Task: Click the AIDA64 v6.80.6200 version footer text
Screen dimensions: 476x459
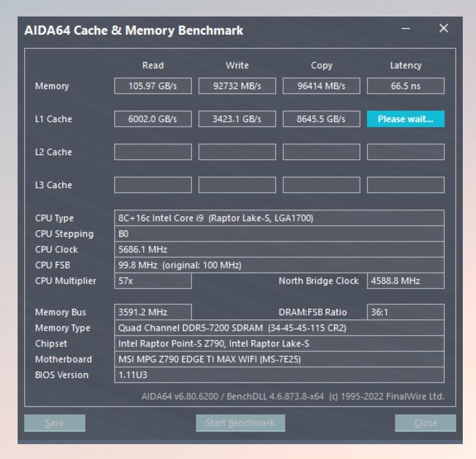Action: coord(293,396)
